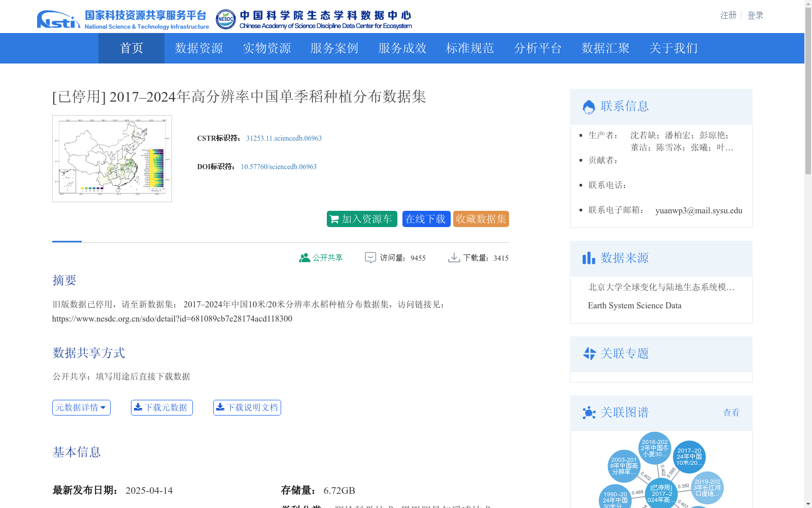Click the dataset title heading

(239, 97)
